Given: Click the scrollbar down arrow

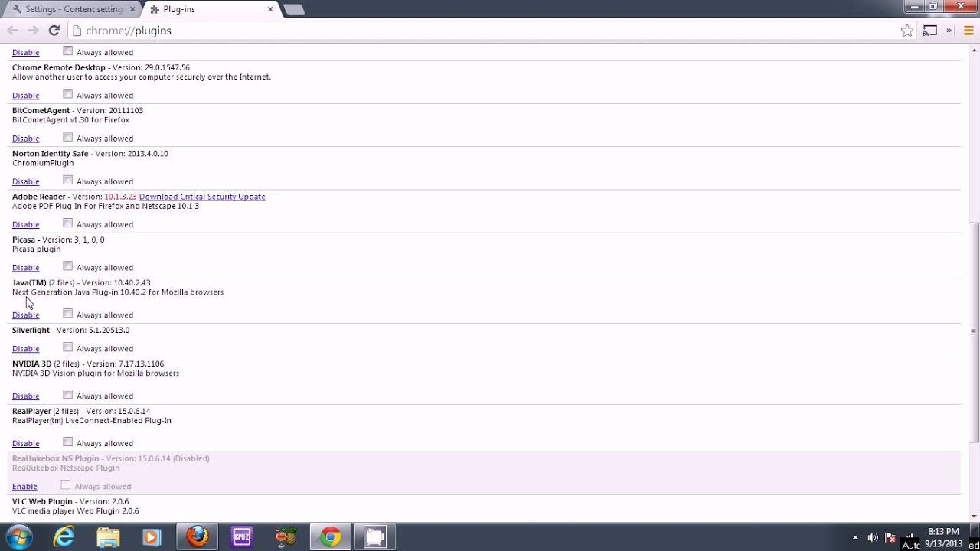Looking at the screenshot, I should click(973, 516).
